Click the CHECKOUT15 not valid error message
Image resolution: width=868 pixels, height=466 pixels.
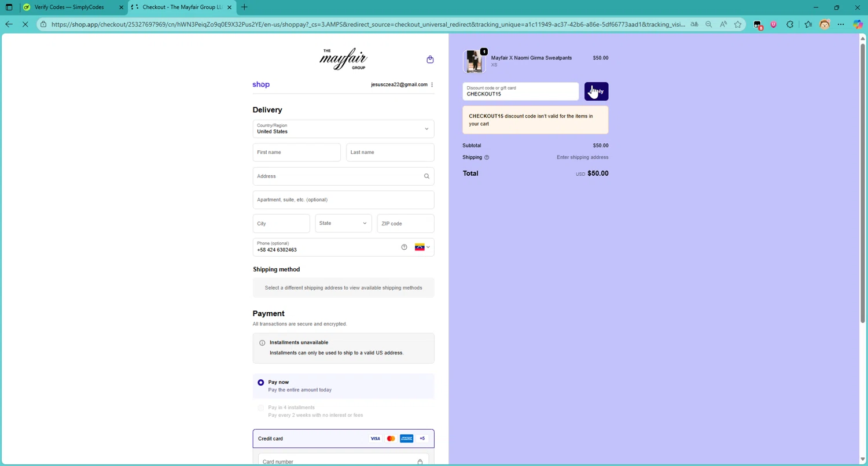[x=535, y=120]
